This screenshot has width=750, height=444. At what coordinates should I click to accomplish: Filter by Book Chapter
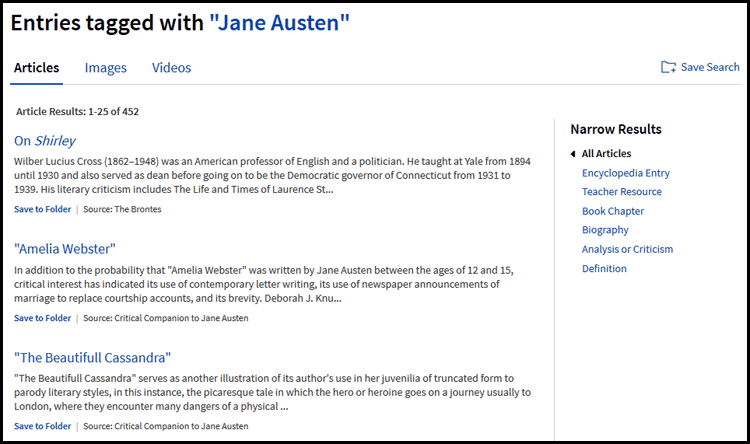point(613,211)
